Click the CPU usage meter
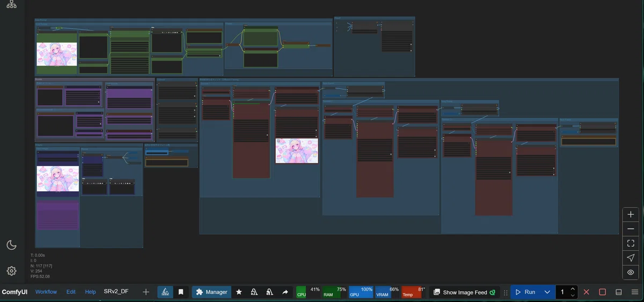Image resolution: width=644 pixels, height=302 pixels. (309, 292)
